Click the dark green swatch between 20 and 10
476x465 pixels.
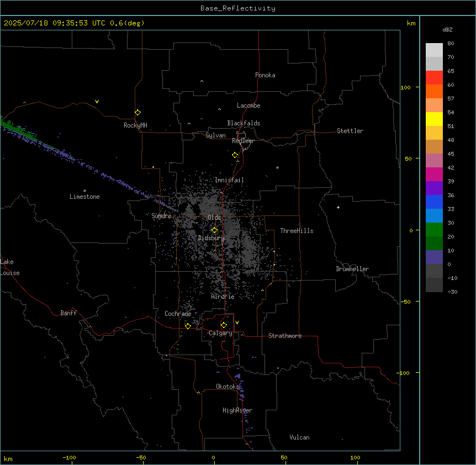tap(434, 243)
